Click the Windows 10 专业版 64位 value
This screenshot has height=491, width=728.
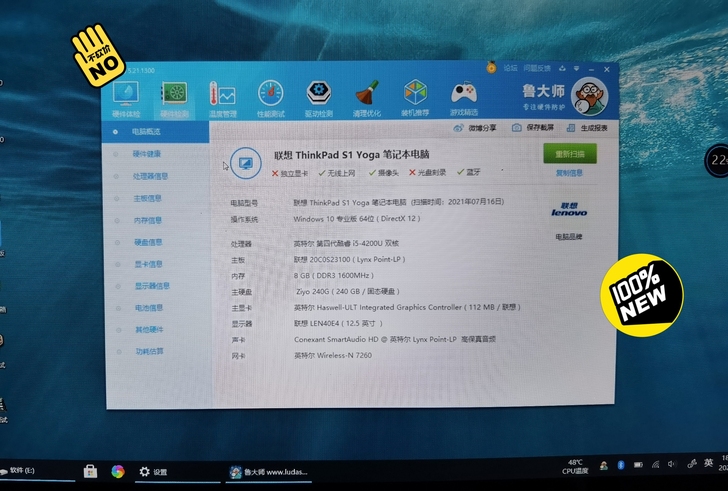(x=357, y=219)
